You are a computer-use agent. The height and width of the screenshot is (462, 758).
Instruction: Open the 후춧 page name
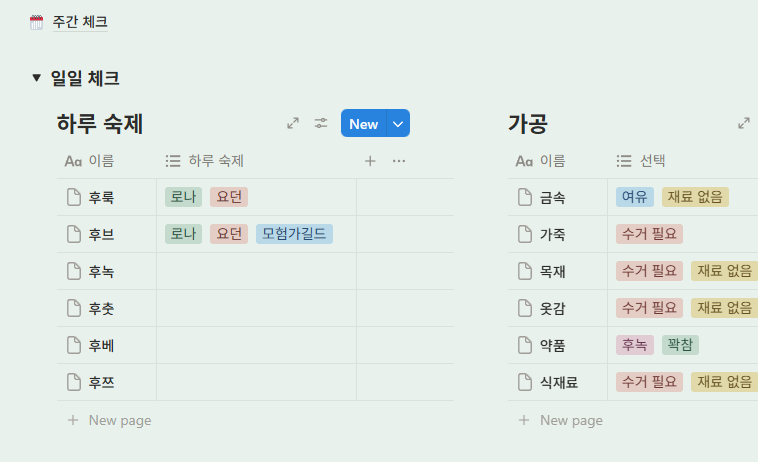101,309
